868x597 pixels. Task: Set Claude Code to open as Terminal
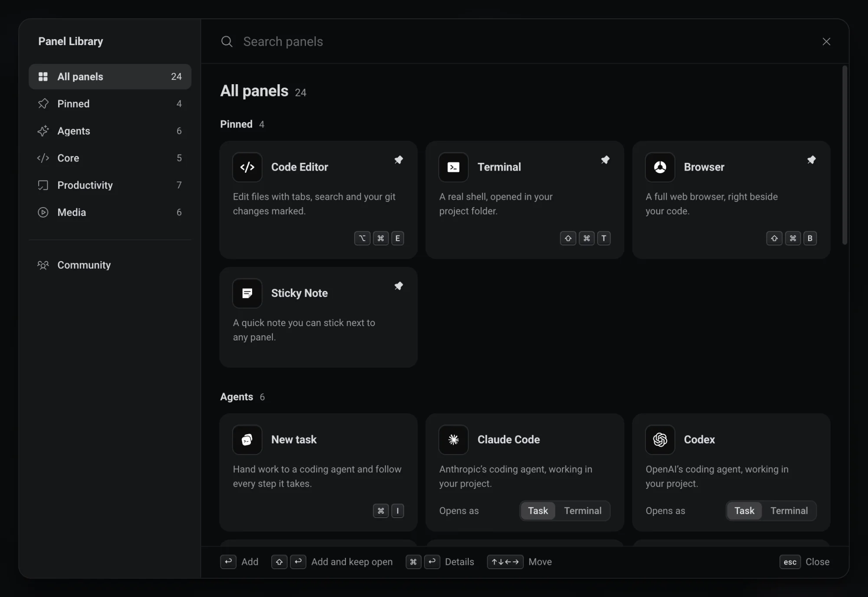point(582,511)
